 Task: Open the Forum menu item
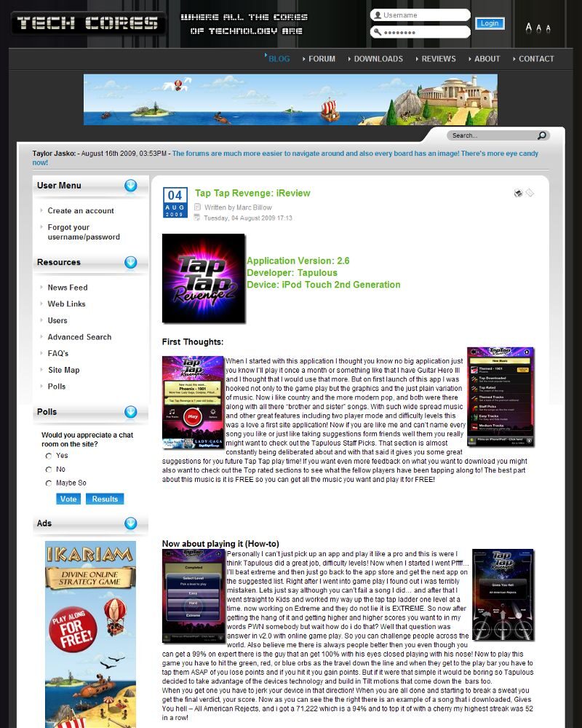(x=322, y=59)
